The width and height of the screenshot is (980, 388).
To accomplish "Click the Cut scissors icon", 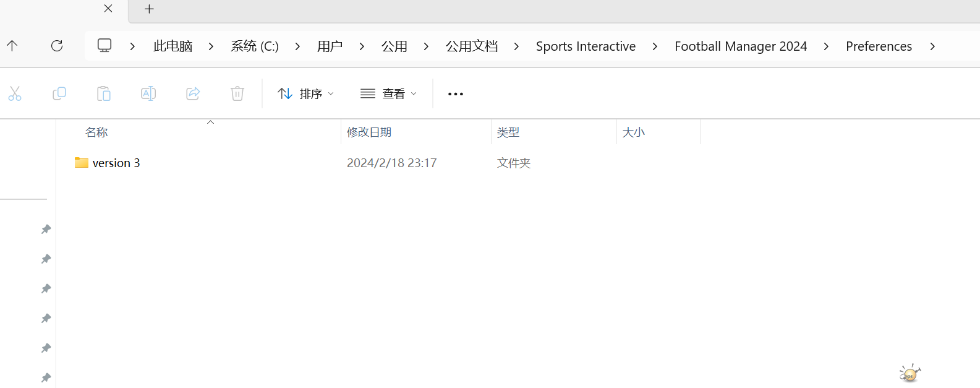I will 15,93.
